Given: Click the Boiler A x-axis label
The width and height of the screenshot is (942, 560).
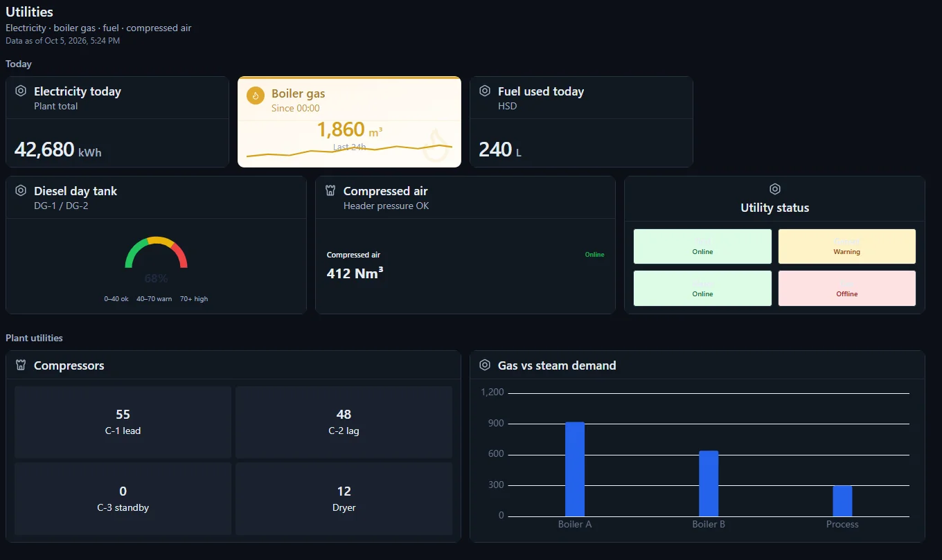Looking at the screenshot, I should 575,524.
